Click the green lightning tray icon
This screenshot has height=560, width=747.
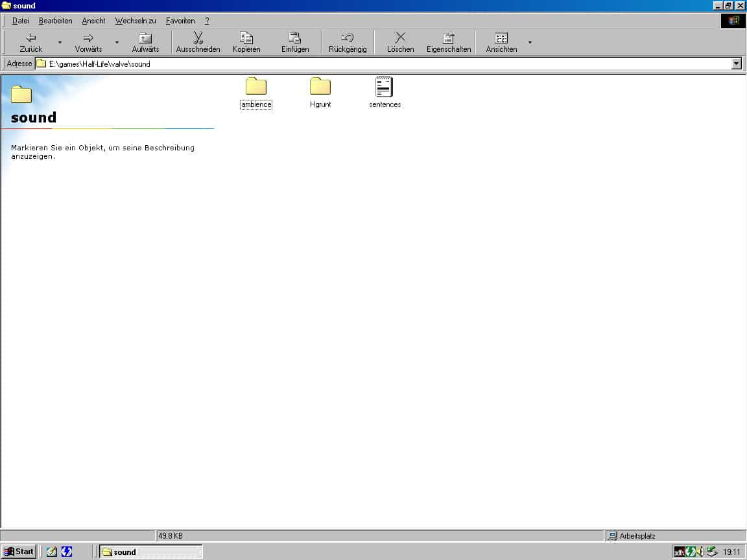[691, 552]
